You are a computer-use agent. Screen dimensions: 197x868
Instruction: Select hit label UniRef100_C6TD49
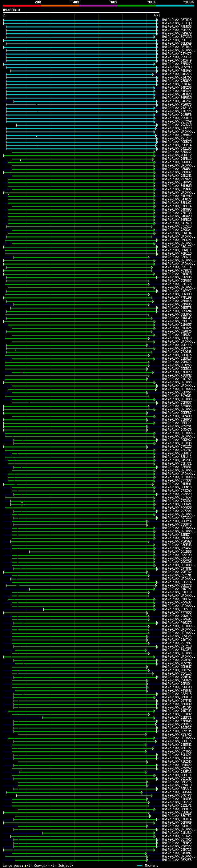177,47
